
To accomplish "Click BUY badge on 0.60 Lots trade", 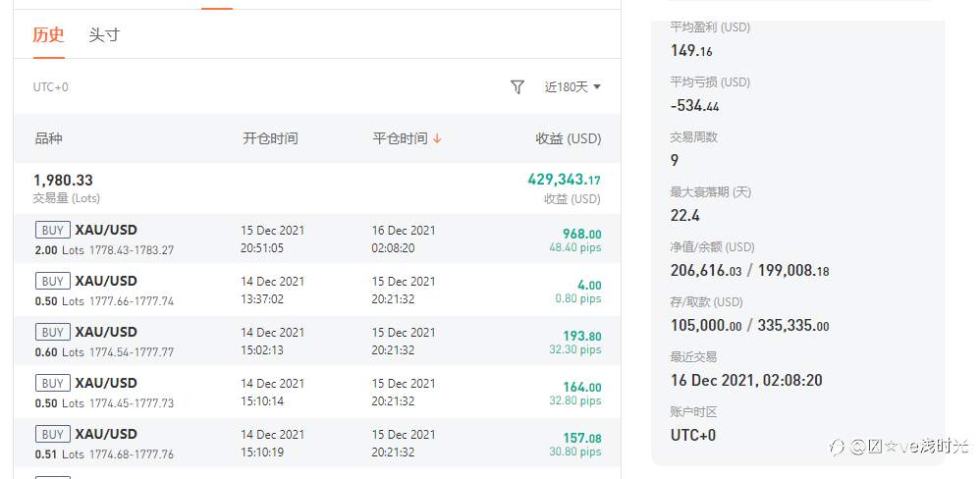I will (52, 333).
